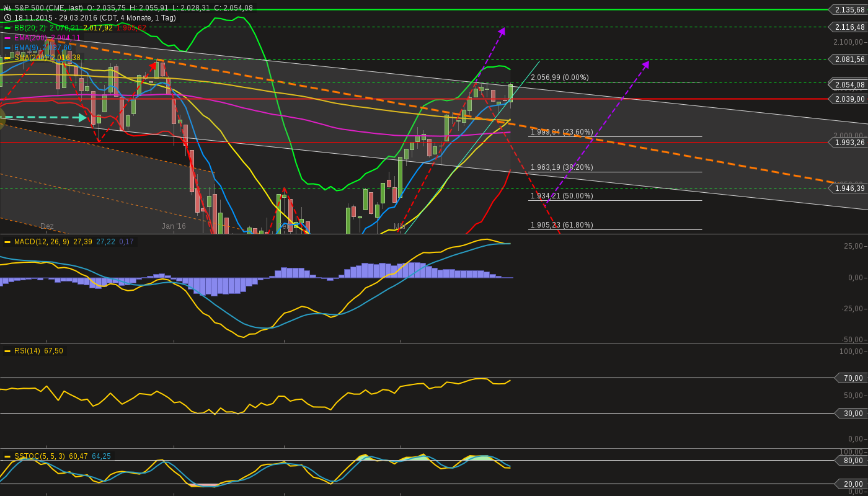Select the MACD(12, 26, 9) indicator label
868x496 pixels.
pyautogui.click(x=42, y=242)
